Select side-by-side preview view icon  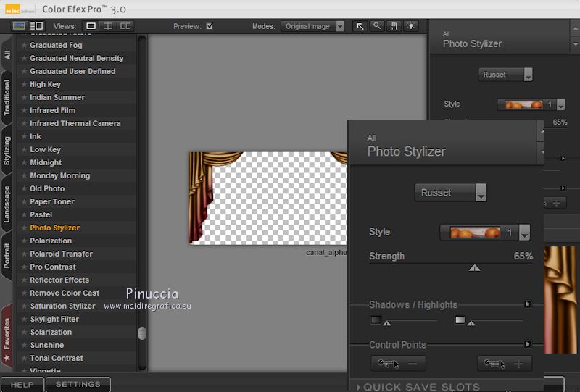point(125,26)
